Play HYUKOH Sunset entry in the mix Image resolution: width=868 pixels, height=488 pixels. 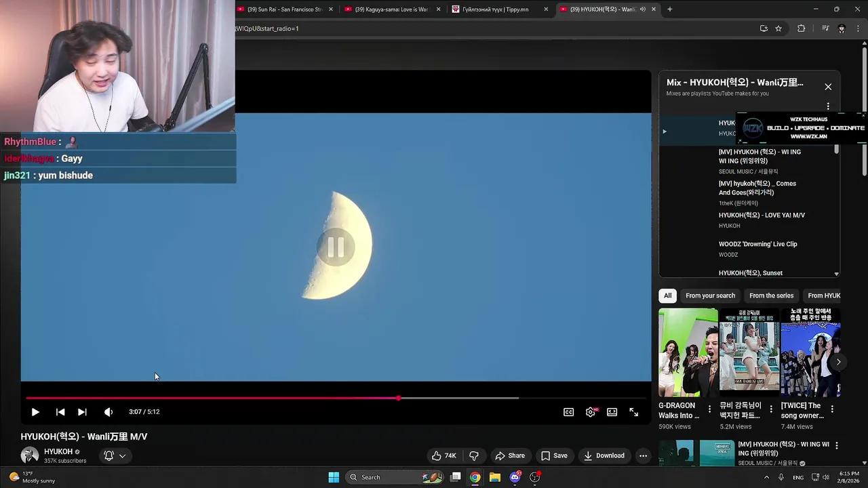(749, 272)
